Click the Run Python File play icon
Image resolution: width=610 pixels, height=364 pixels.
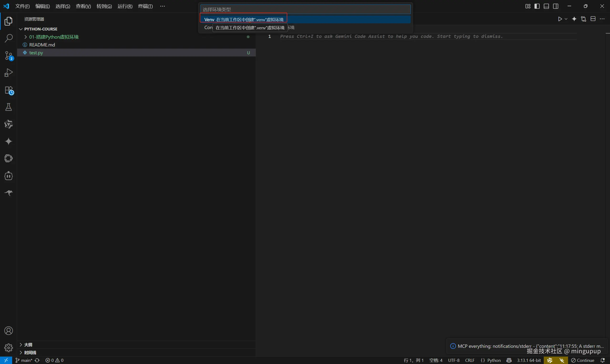560,19
